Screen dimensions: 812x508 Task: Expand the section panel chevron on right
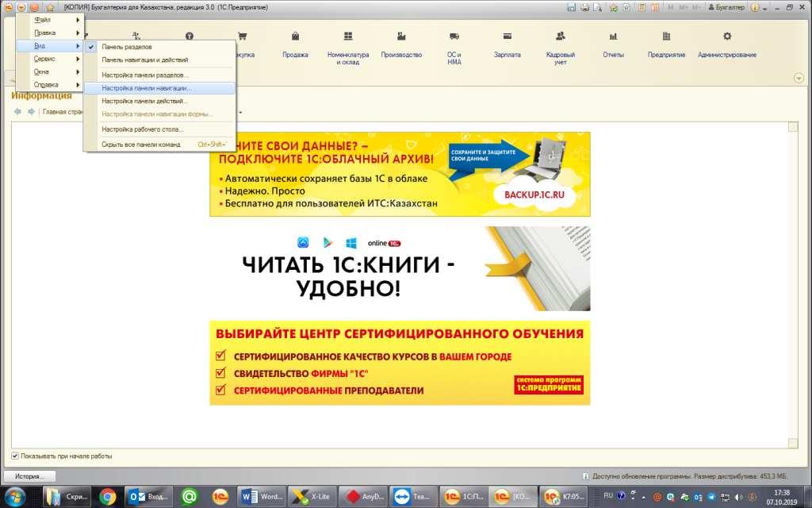(x=799, y=78)
